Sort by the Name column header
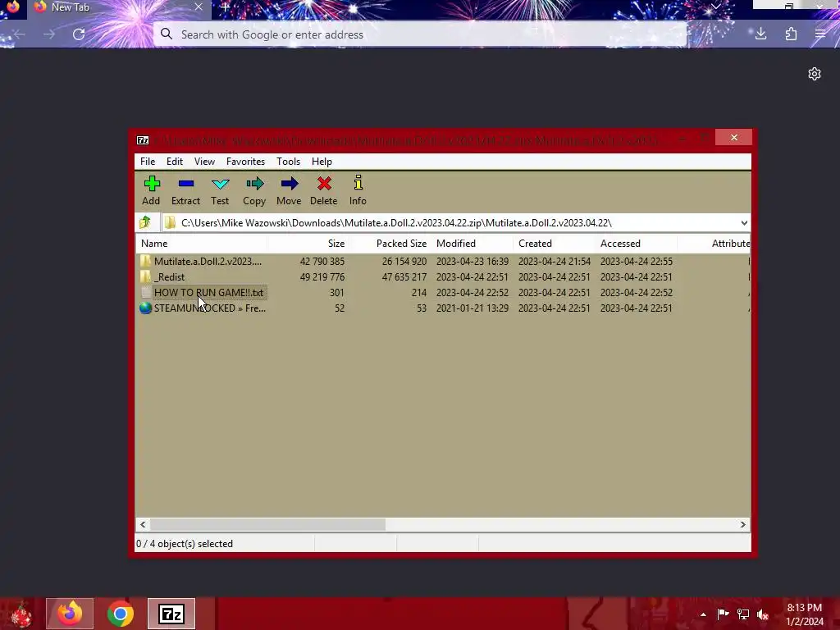This screenshot has height=630, width=840. [x=201, y=243]
